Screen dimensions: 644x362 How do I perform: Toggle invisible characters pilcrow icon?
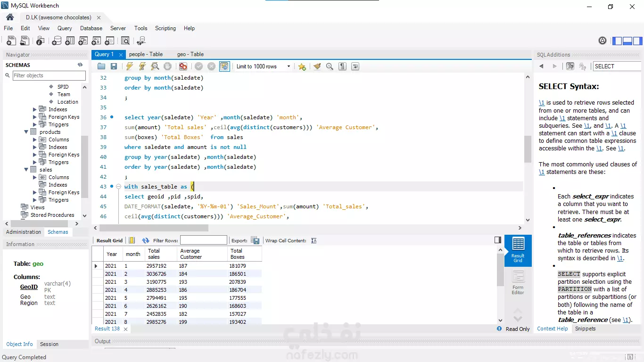tap(343, 66)
